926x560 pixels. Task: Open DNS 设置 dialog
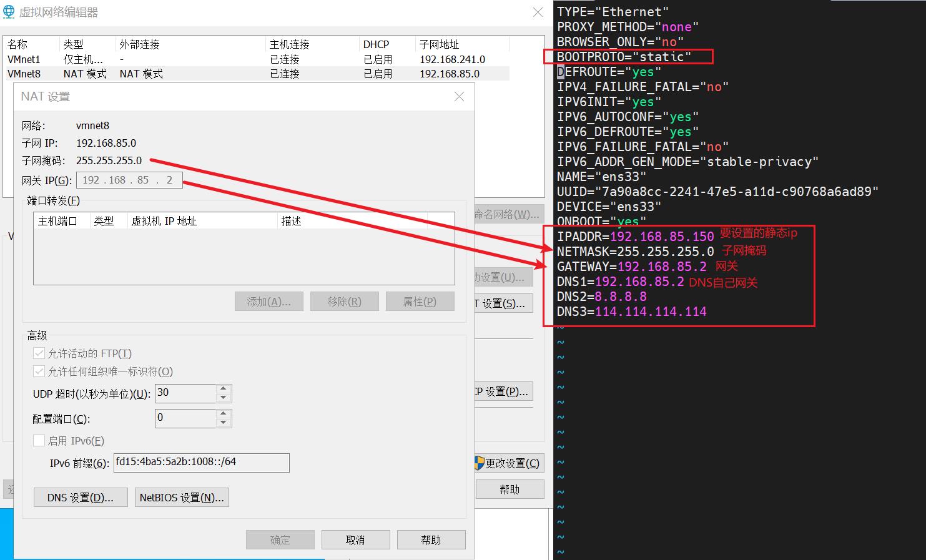point(81,498)
